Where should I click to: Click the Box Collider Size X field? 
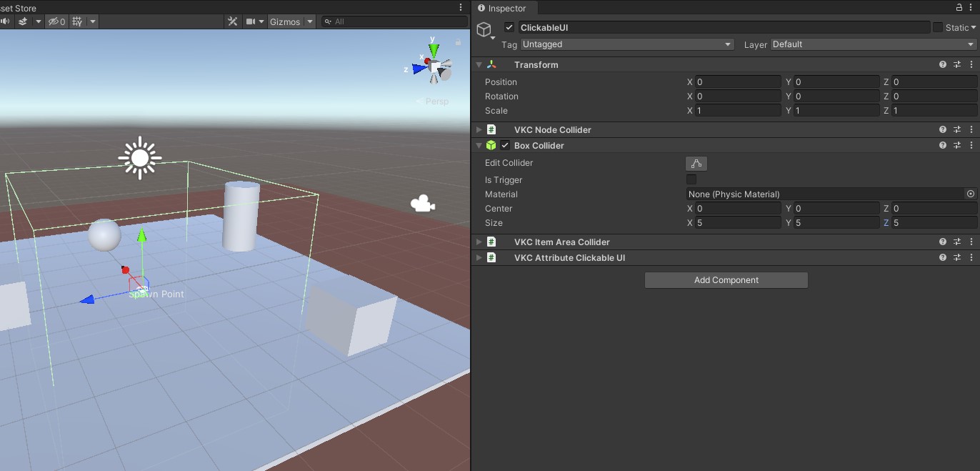pyautogui.click(x=738, y=223)
